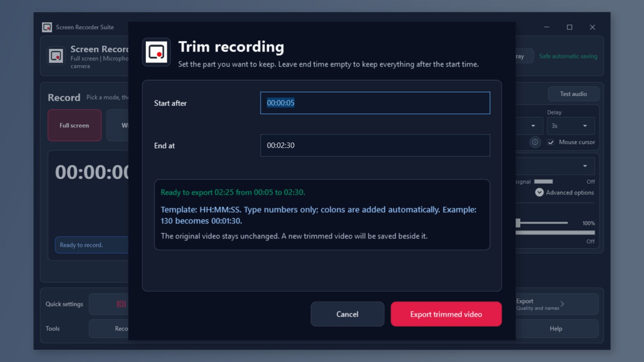644x362 pixels.
Task: Open the dropdown left of the Delay dropdown
Action: pyautogui.click(x=529, y=126)
